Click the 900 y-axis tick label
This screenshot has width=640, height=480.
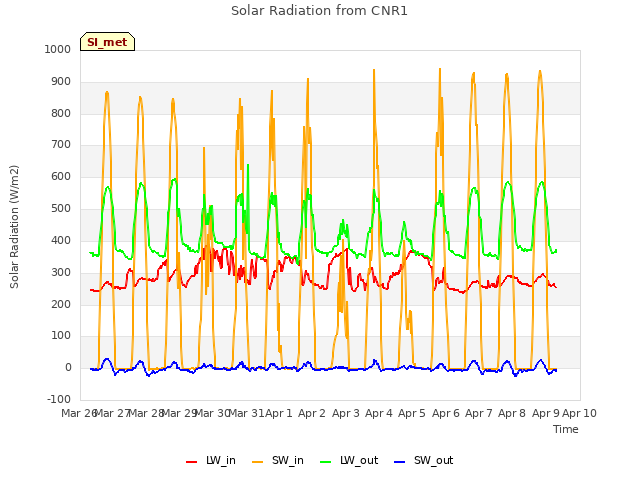coord(61,82)
